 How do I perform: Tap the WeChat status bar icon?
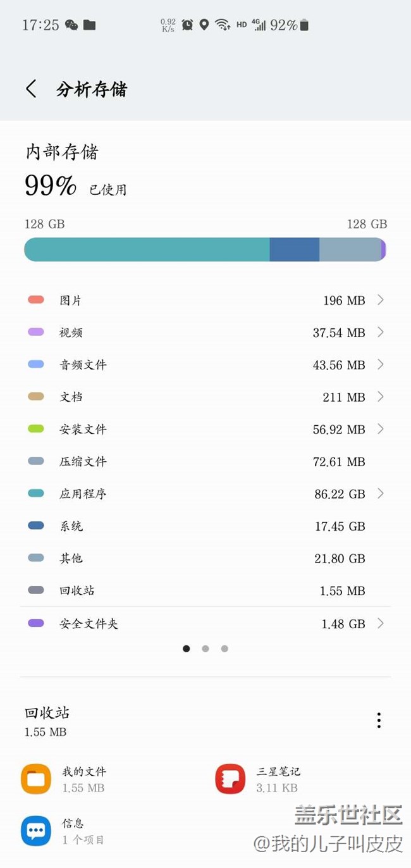coord(71,25)
